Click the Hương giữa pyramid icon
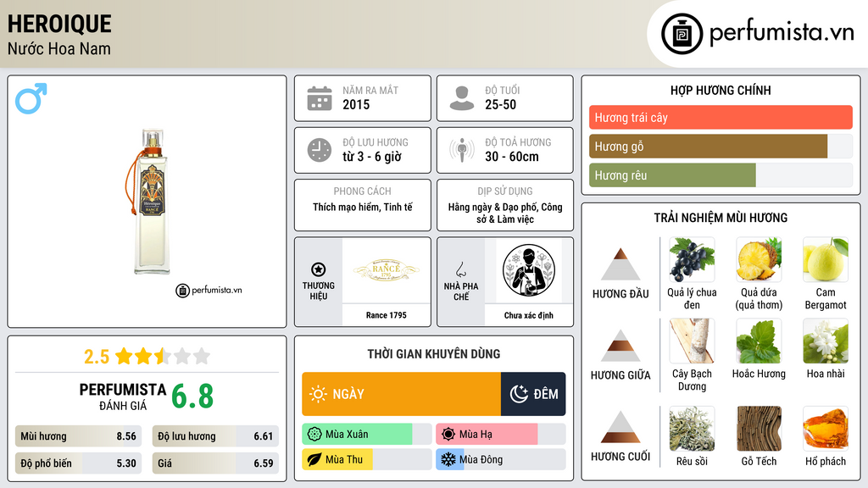 pos(620,346)
